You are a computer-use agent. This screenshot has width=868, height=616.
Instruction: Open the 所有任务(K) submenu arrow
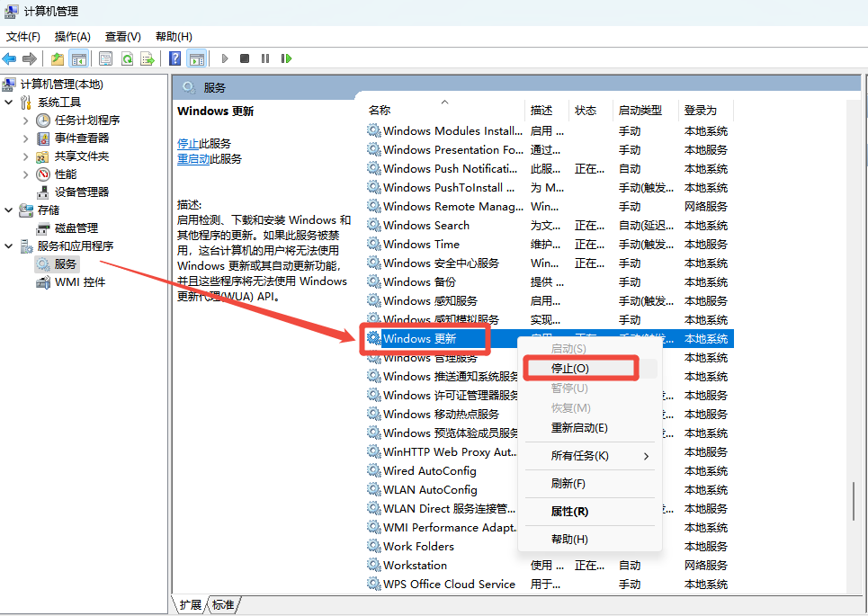646,456
